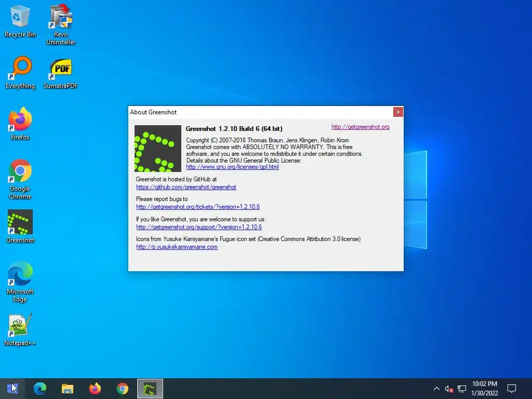Select the Revo Uninstaller desktop shortcut

tap(61, 24)
